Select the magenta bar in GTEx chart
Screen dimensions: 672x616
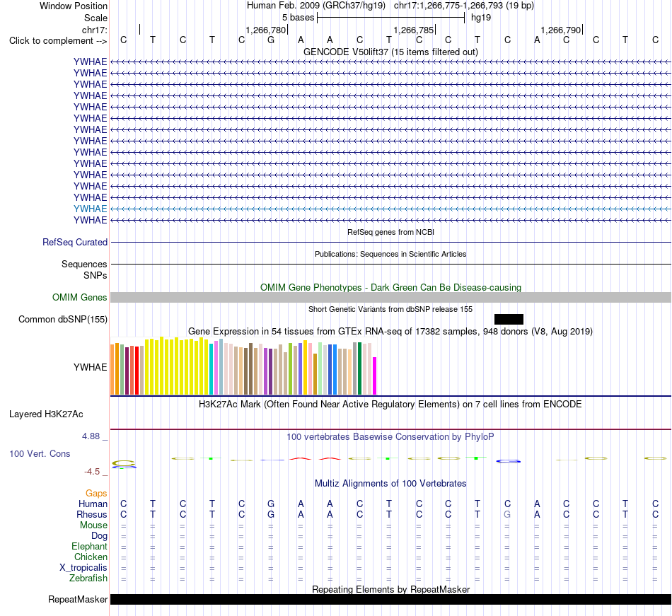tap(375, 376)
